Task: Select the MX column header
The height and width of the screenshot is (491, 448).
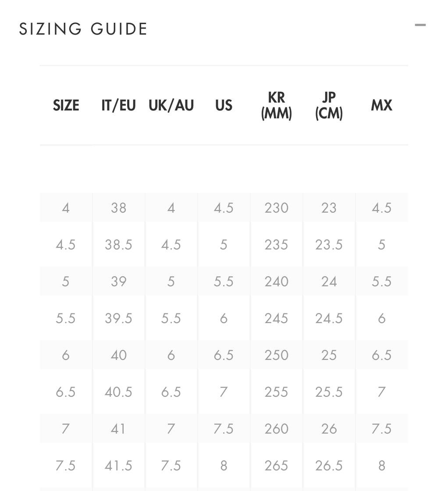Action: pos(381,105)
